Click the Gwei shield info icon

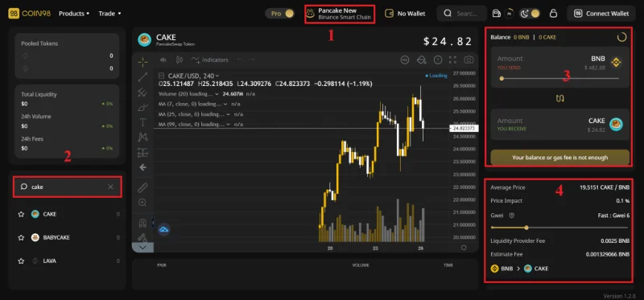pos(512,215)
